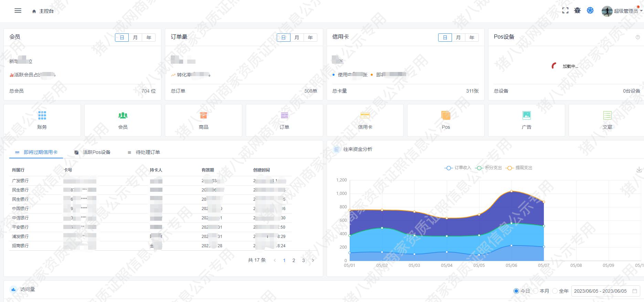Select 月 in the 订单量 card
The image size is (644, 302).
click(297, 38)
